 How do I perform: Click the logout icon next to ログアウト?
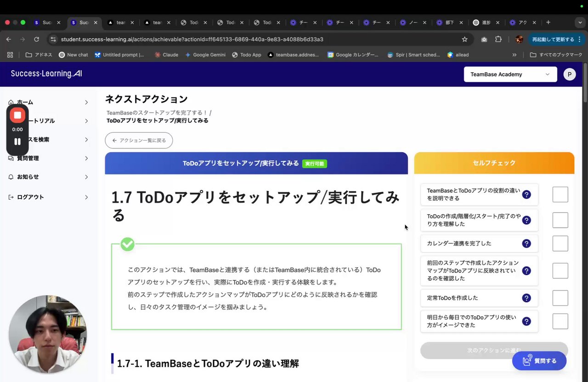click(11, 197)
